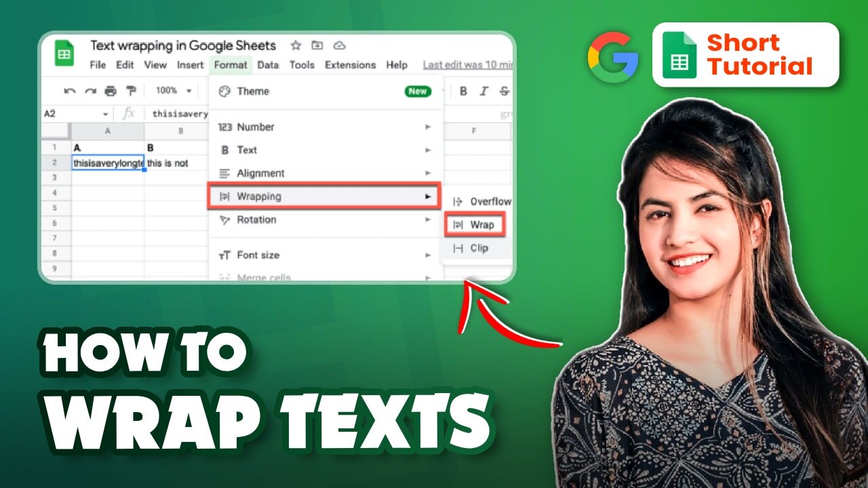Click the Rotation menu icon
868x488 pixels.
click(224, 220)
